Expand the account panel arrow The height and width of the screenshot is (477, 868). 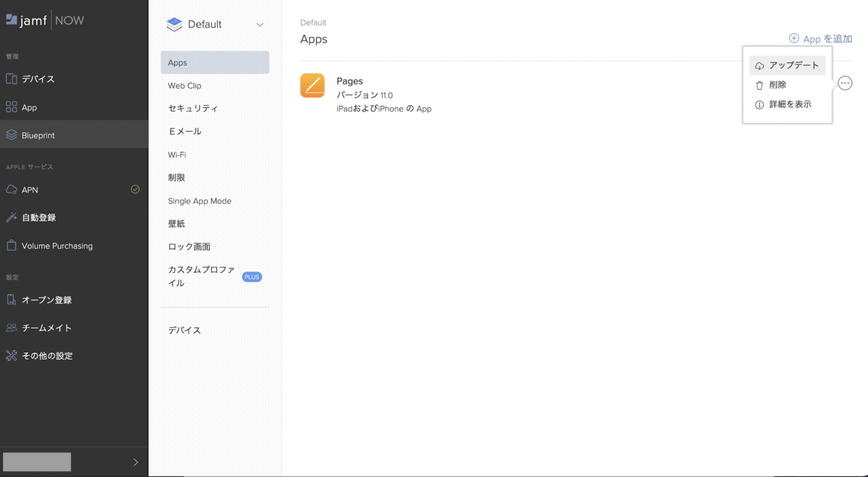[x=135, y=462]
